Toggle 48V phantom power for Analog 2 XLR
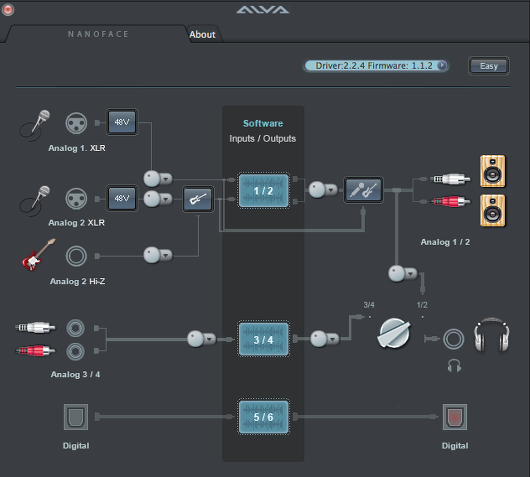 pyautogui.click(x=122, y=198)
